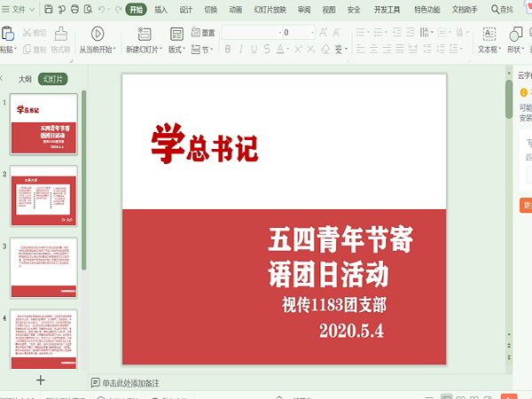Viewport: 532px width, 399px height.
Task: Expand the Text Box dropdown arrow
Action: (x=499, y=50)
